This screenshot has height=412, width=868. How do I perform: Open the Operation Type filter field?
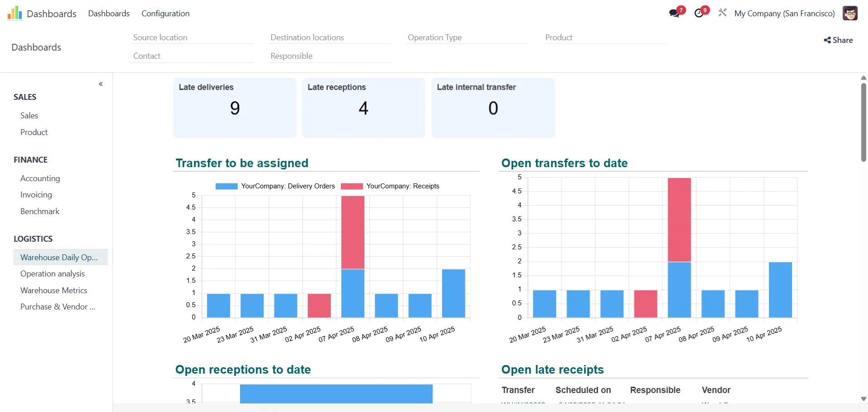(467, 37)
